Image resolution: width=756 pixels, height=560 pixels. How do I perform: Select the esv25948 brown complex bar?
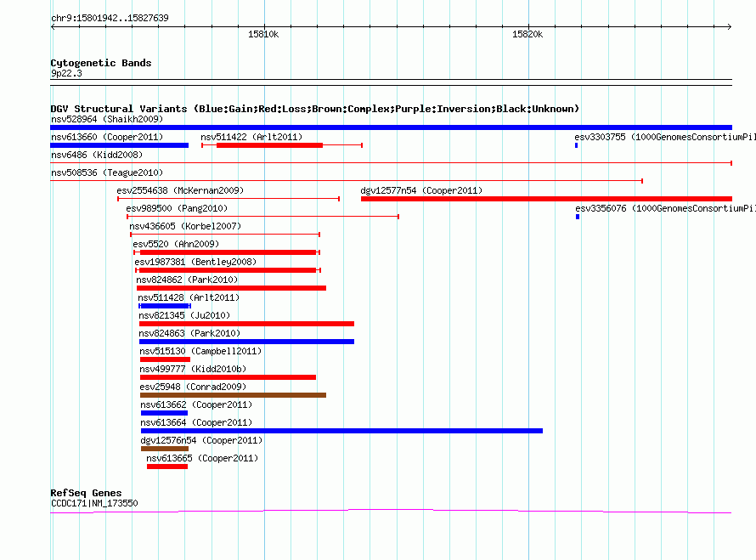coord(234,395)
